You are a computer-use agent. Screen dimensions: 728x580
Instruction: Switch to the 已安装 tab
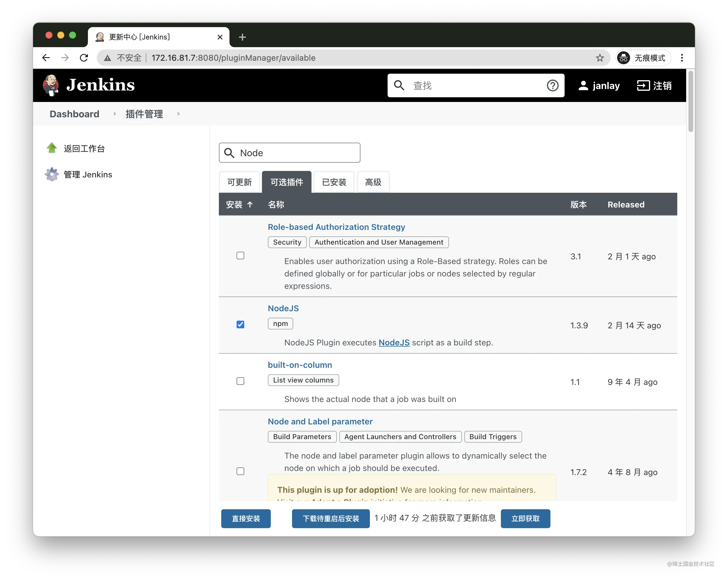334,182
